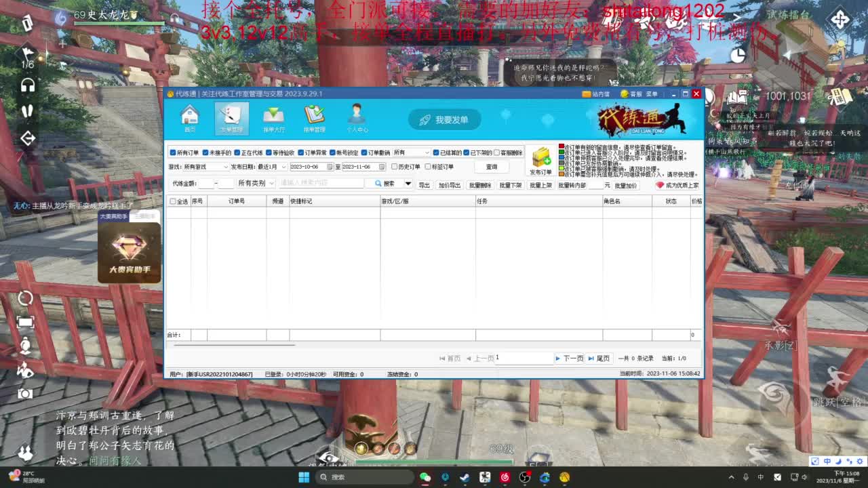Viewport: 868px width, 488px height.
Task: Open 站内信 mail icon in title bar
Action: point(596,94)
